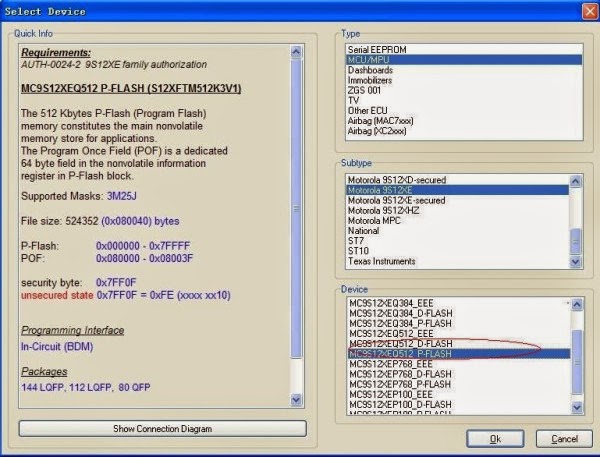600x457 pixels.
Task: Pick Other ECU type
Action: [x=464, y=111]
